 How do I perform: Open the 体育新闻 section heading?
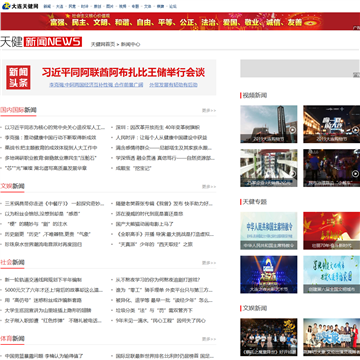point(12,339)
